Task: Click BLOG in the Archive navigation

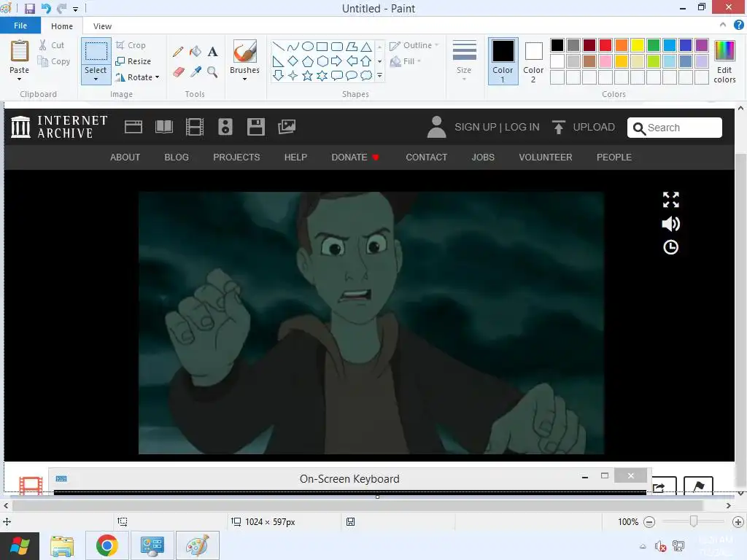Action: pos(177,157)
